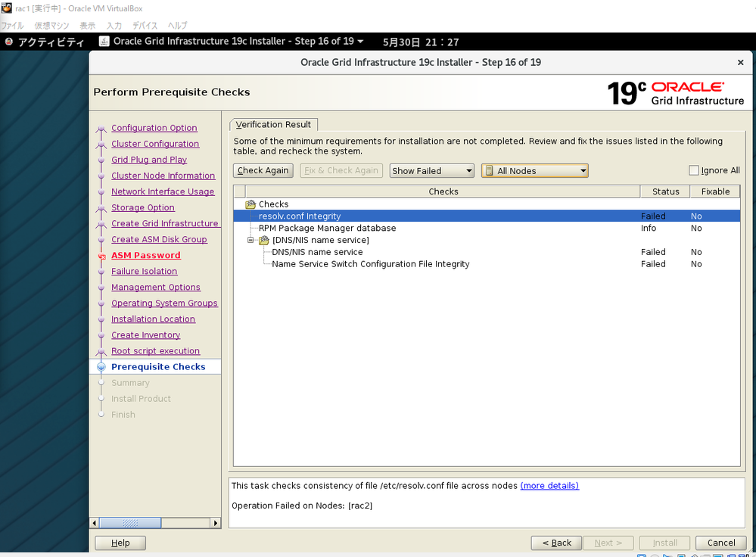Click the clock showing 5月30日 21:27
This screenshot has width=756, height=557.
421,42
